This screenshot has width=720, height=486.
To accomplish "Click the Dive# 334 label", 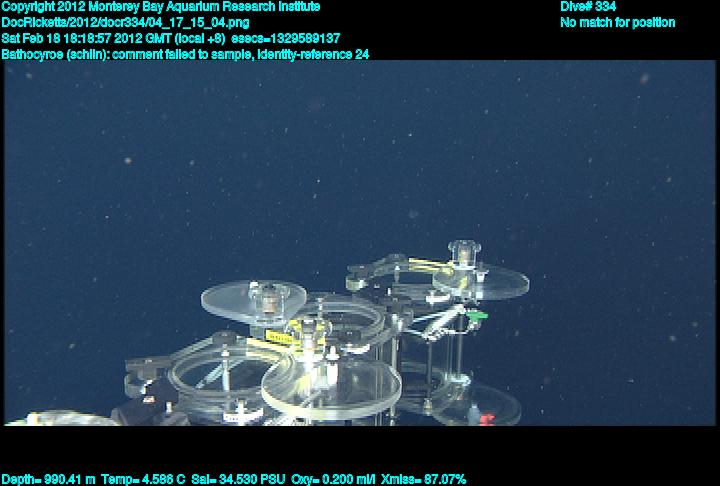I will (x=588, y=7).
